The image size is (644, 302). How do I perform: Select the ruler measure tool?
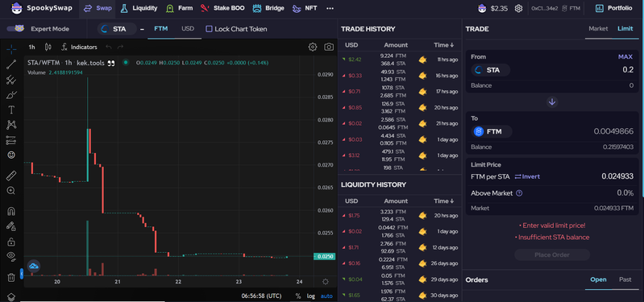[x=11, y=176]
